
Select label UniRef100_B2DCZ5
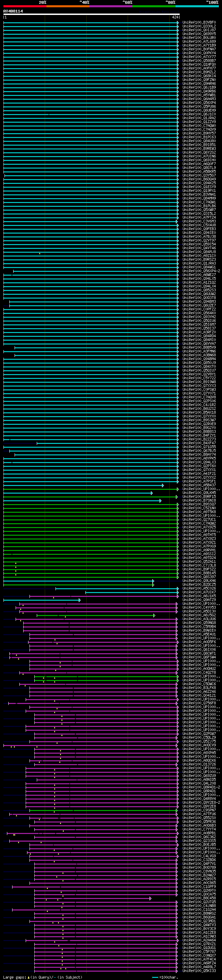(199, 584)
